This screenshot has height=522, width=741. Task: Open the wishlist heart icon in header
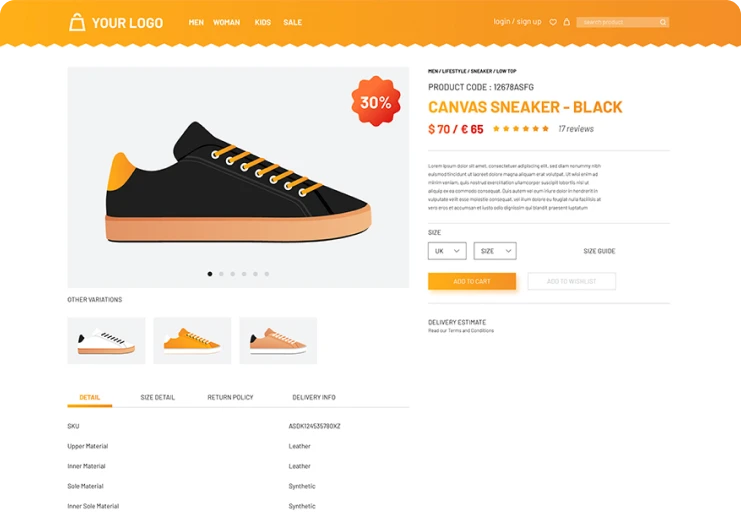tap(553, 22)
